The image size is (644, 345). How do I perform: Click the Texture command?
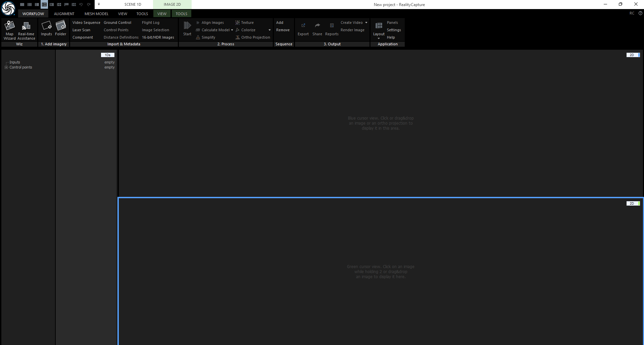[244, 23]
